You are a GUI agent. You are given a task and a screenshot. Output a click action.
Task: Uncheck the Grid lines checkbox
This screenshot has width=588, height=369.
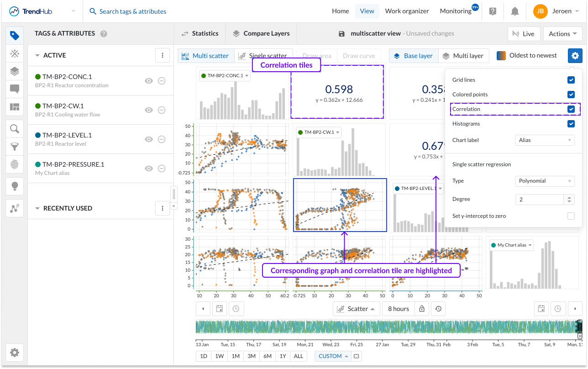tap(571, 80)
